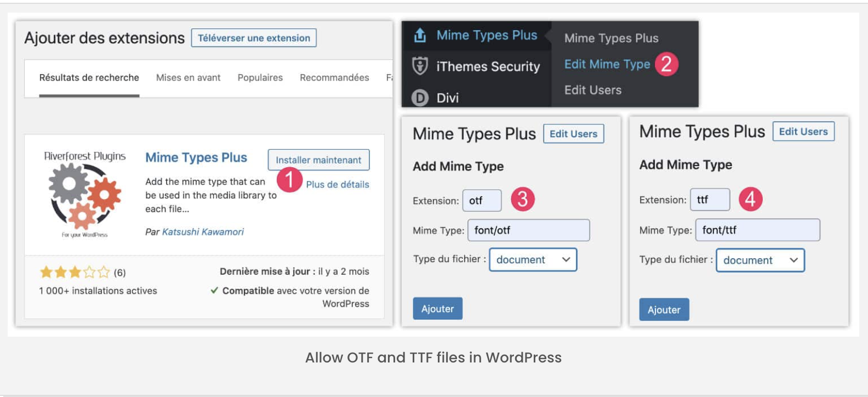
Task: Click the Mime Types Plus upload icon in sidebar
Action: (420, 35)
